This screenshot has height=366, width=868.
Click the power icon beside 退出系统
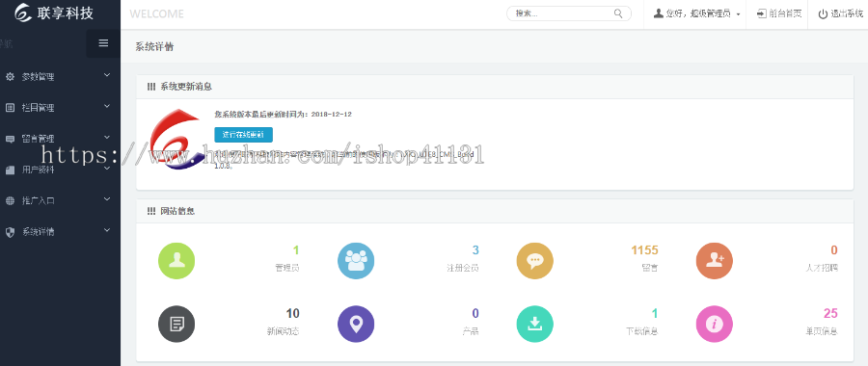(x=824, y=13)
